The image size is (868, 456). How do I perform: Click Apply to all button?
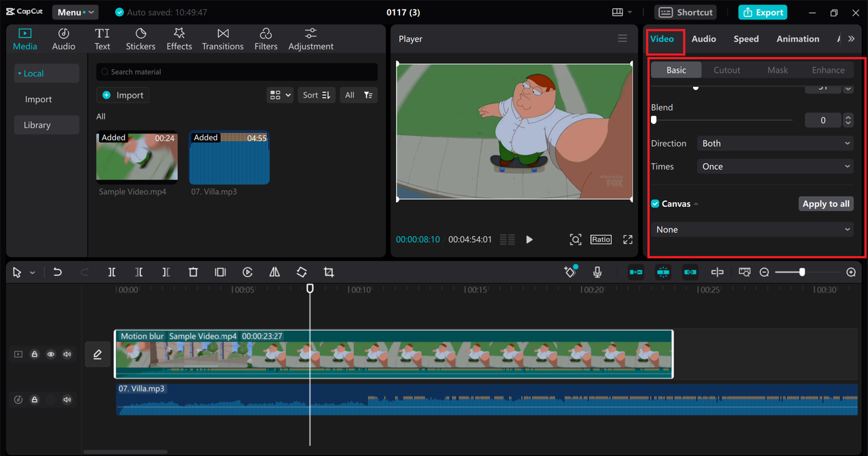click(x=826, y=204)
